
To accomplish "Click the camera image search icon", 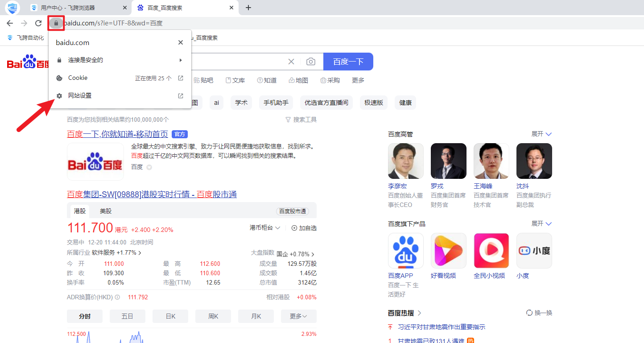I will coord(311,62).
